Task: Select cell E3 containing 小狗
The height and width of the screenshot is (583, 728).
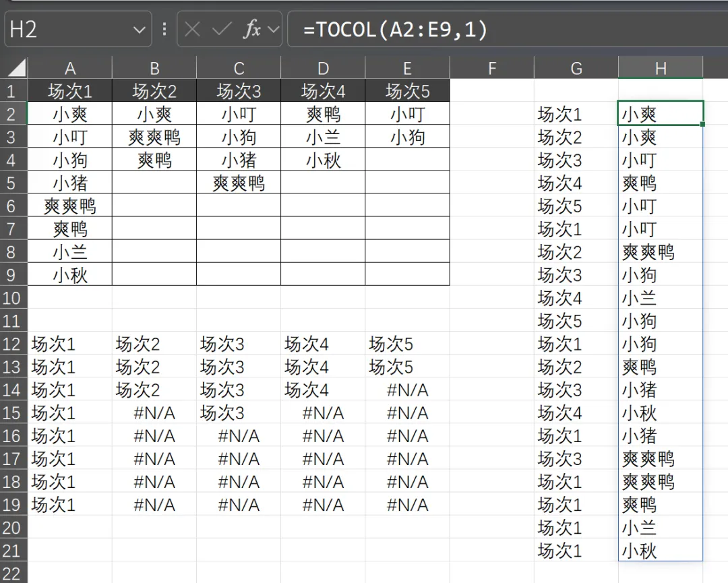Action: 407,137
